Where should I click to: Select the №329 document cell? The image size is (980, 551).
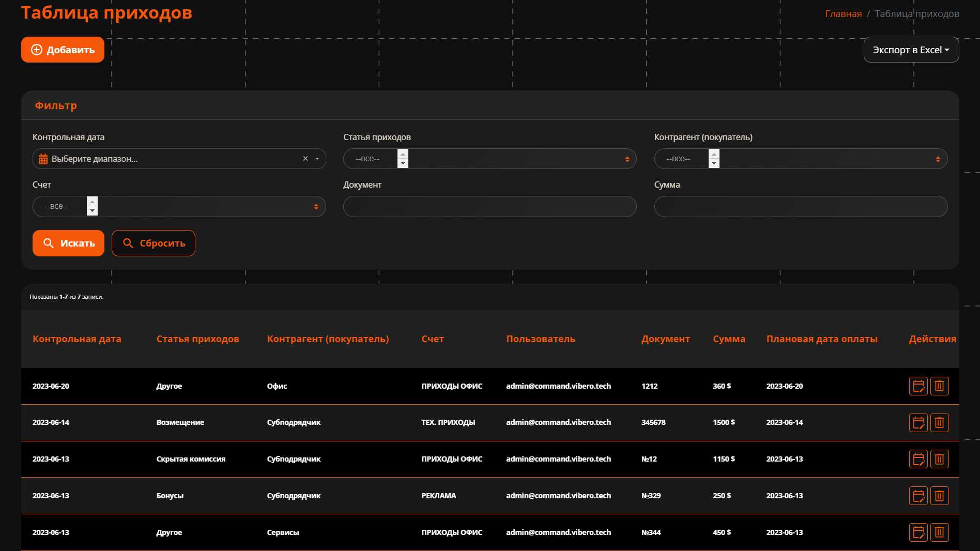pos(651,496)
